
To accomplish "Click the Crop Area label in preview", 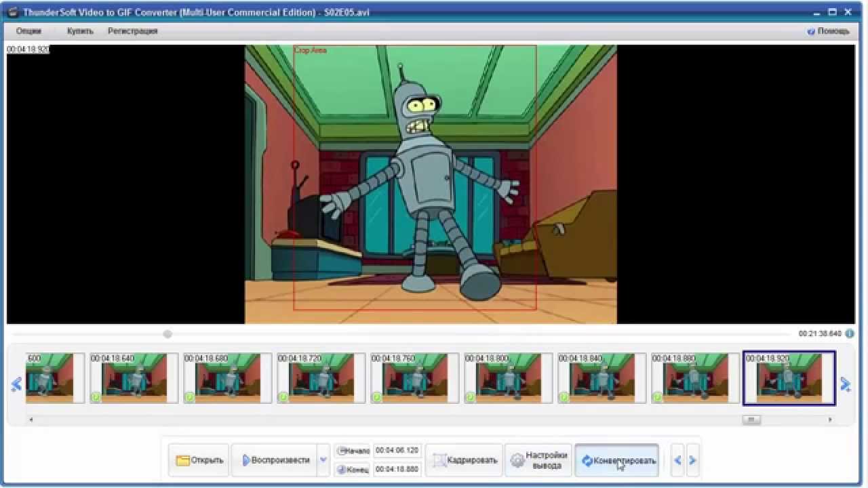I will coord(311,50).
